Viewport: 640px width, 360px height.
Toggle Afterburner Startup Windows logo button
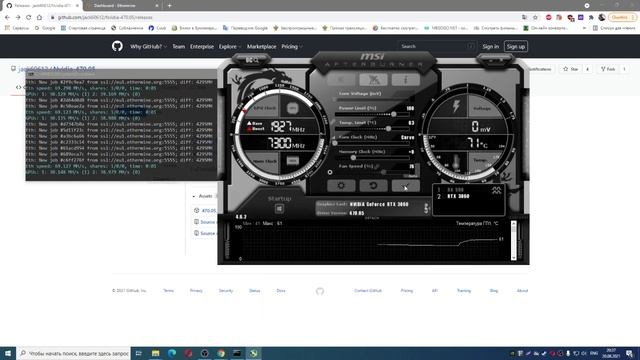(x=279, y=209)
